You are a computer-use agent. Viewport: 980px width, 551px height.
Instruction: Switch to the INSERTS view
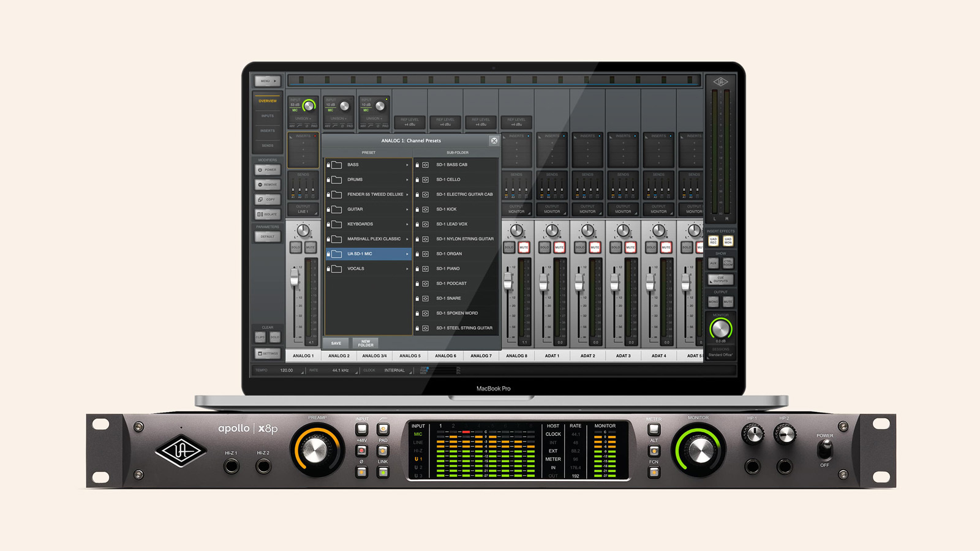pyautogui.click(x=268, y=130)
